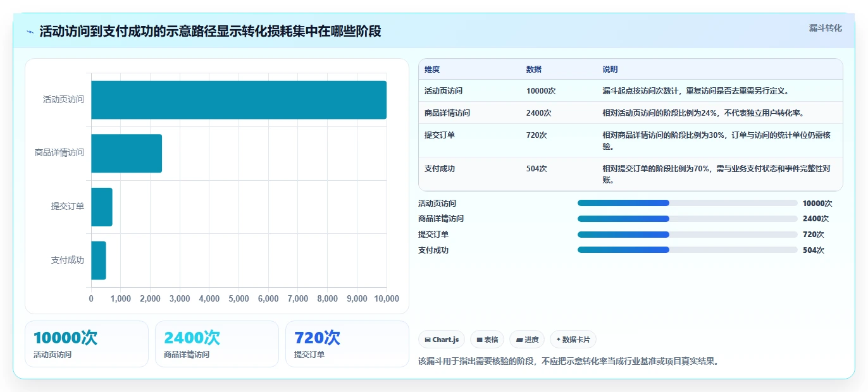Click the 支付成功 progress bar

pyautogui.click(x=687, y=250)
